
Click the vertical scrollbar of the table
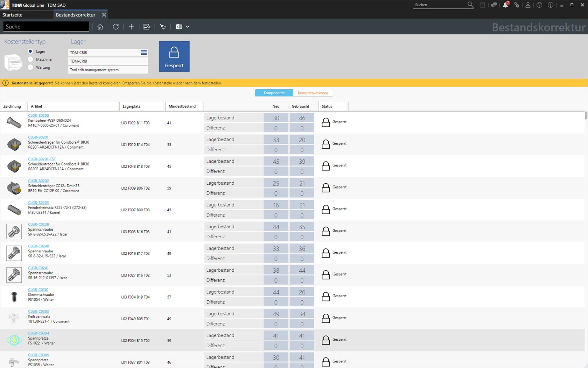(586, 116)
